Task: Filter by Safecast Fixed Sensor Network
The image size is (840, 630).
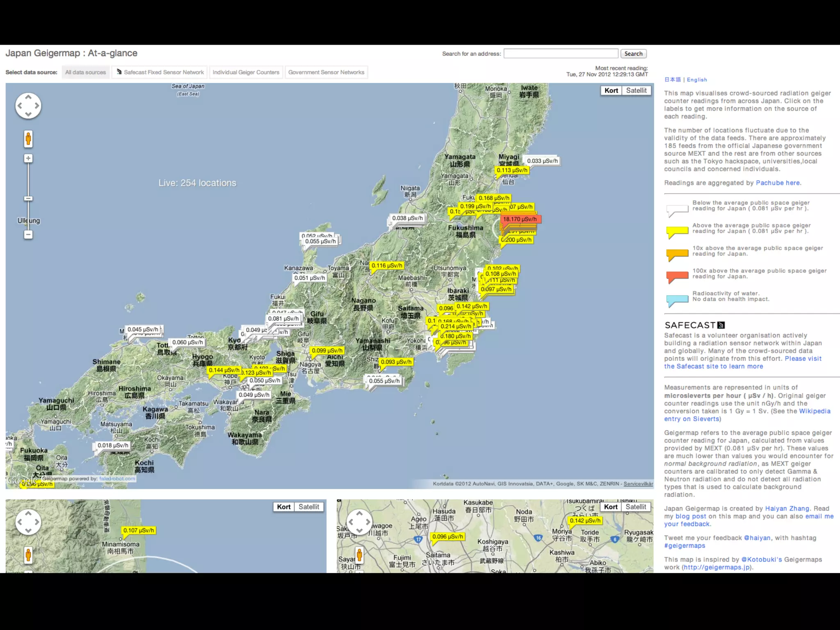Action: (x=160, y=72)
